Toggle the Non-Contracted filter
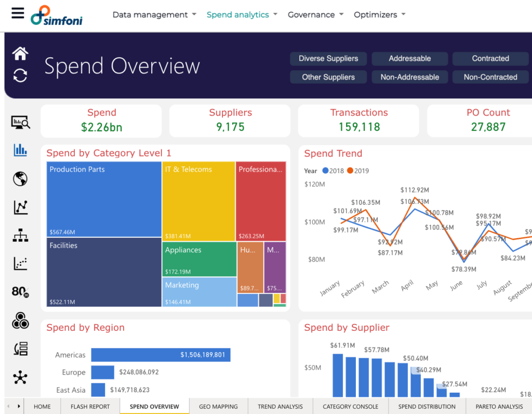 tap(490, 77)
